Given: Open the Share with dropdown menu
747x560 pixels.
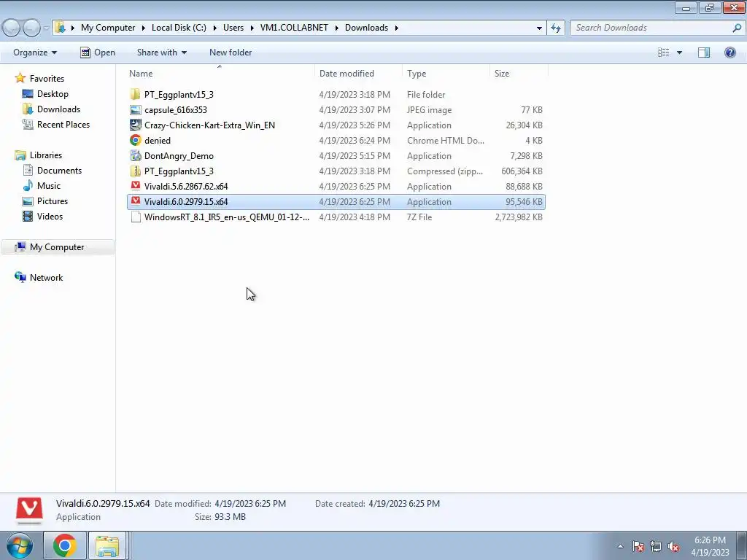Looking at the screenshot, I should point(161,52).
